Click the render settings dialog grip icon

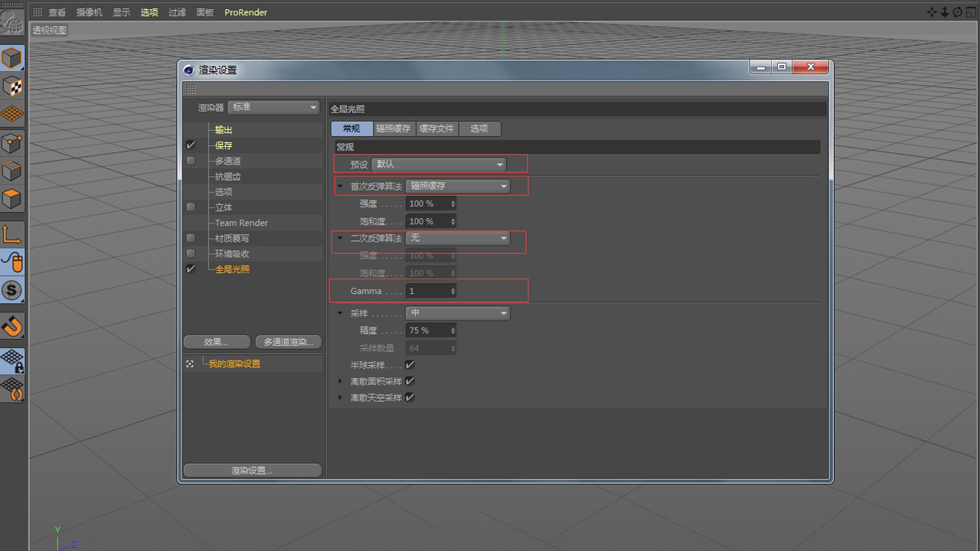coord(191,90)
